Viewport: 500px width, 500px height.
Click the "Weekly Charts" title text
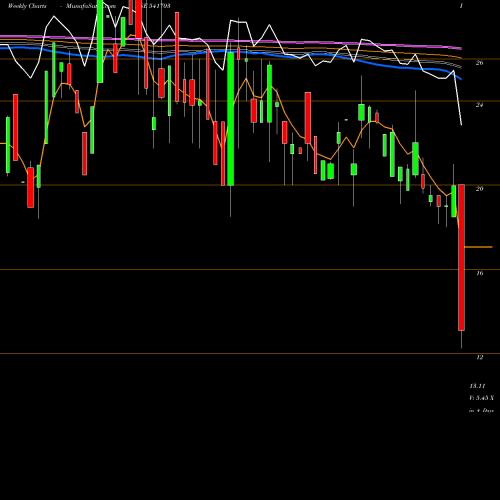point(27,6)
